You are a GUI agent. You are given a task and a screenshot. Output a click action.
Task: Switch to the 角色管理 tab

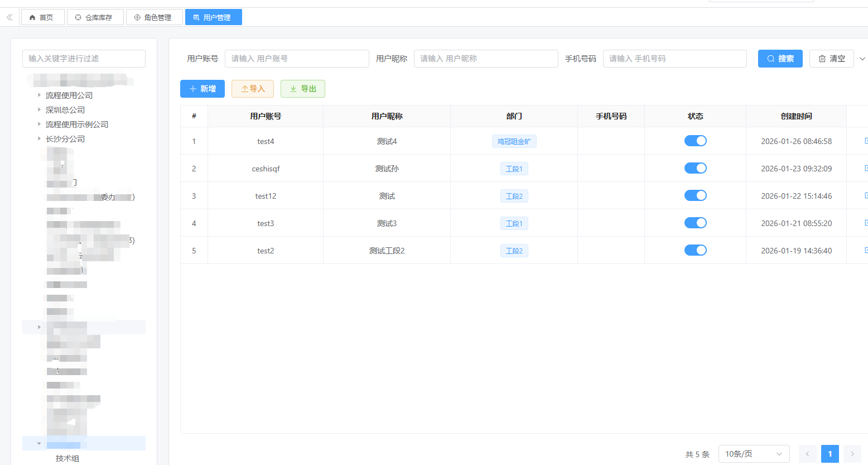155,17
